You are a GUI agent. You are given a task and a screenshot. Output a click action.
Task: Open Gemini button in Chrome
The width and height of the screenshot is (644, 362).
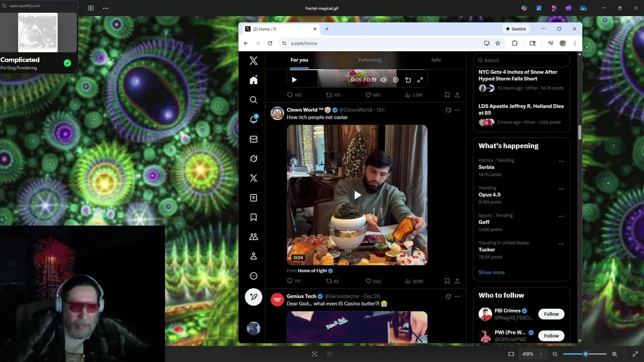[x=516, y=29]
